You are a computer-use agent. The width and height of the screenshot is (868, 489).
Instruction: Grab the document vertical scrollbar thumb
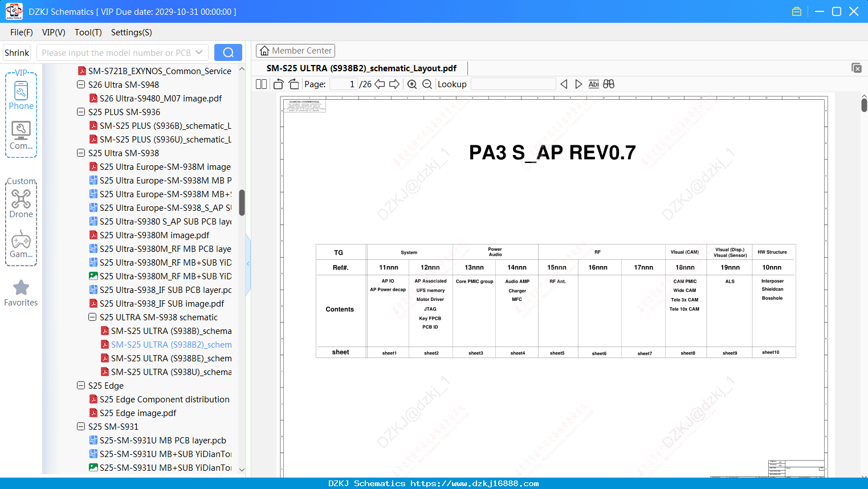pos(864,105)
